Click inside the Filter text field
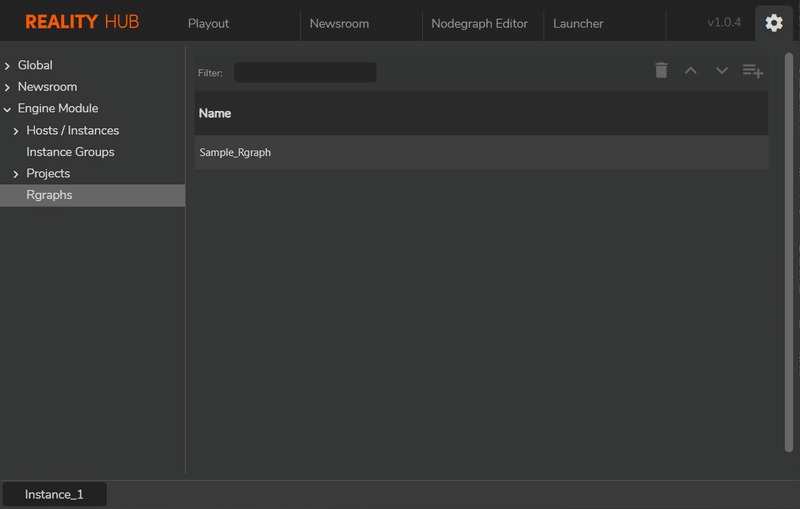Viewport: 800px width, 509px height. tap(305, 72)
